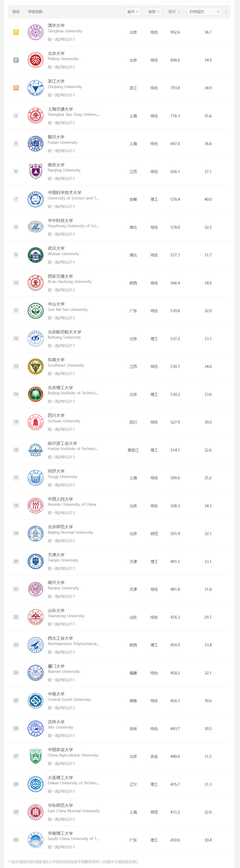Sort the table by 总分 column

pos(174,12)
